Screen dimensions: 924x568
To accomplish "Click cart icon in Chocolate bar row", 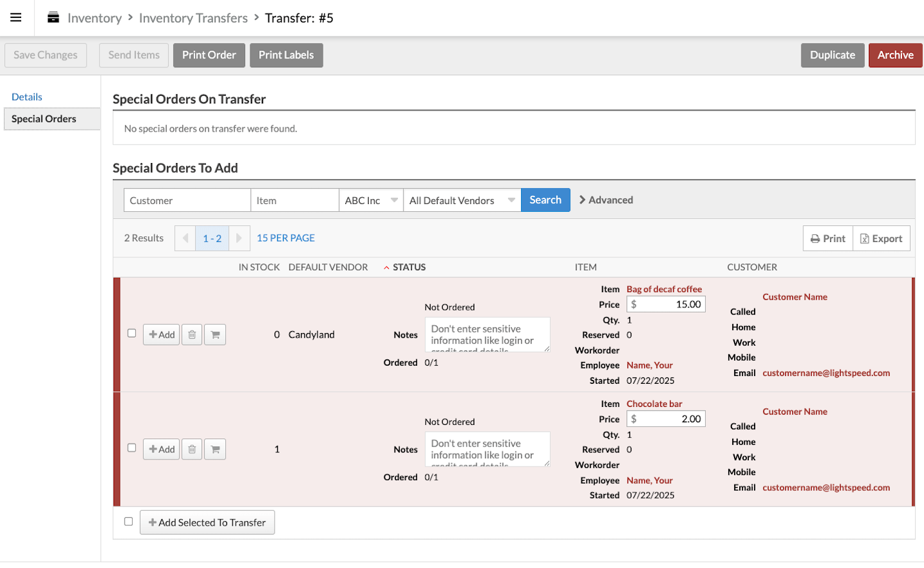I will click(215, 449).
